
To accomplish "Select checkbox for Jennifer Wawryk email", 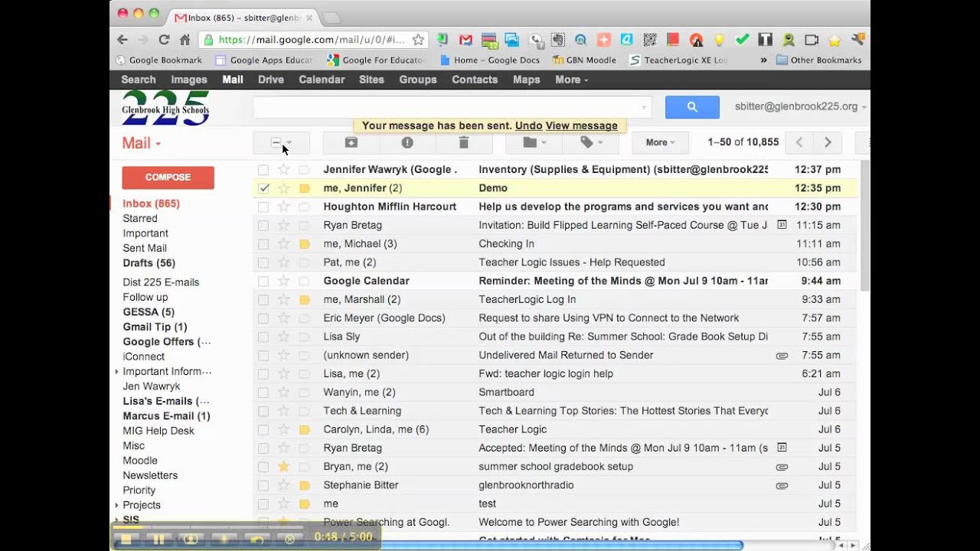I will [263, 170].
